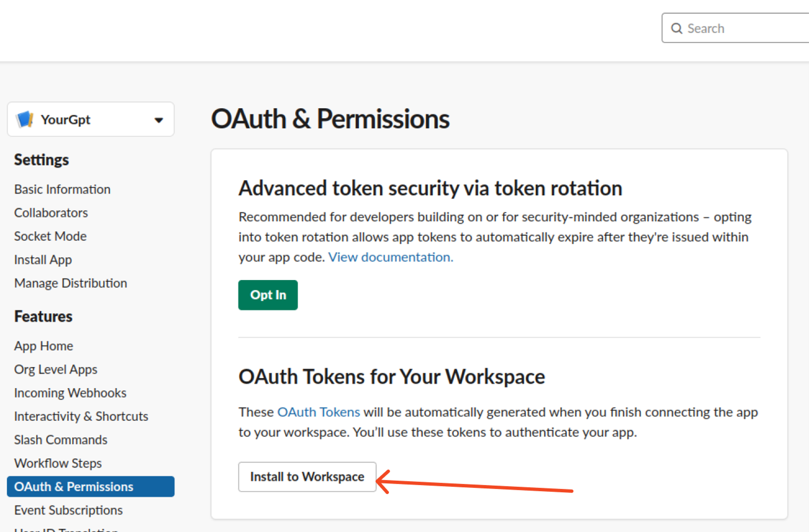Open Slash Commands in sidebar
This screenshot has width=809, height=532.
click(61, 440)
